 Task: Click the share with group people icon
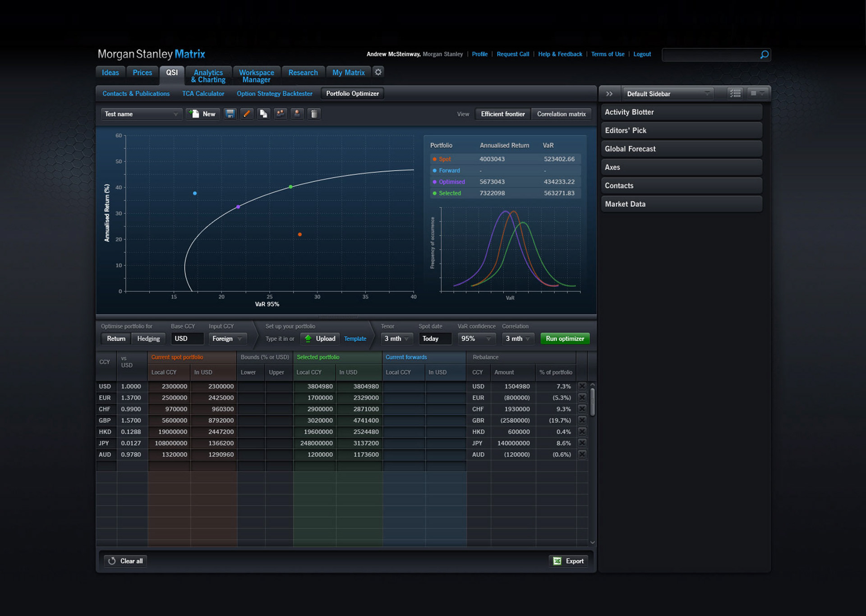[281, 114]
